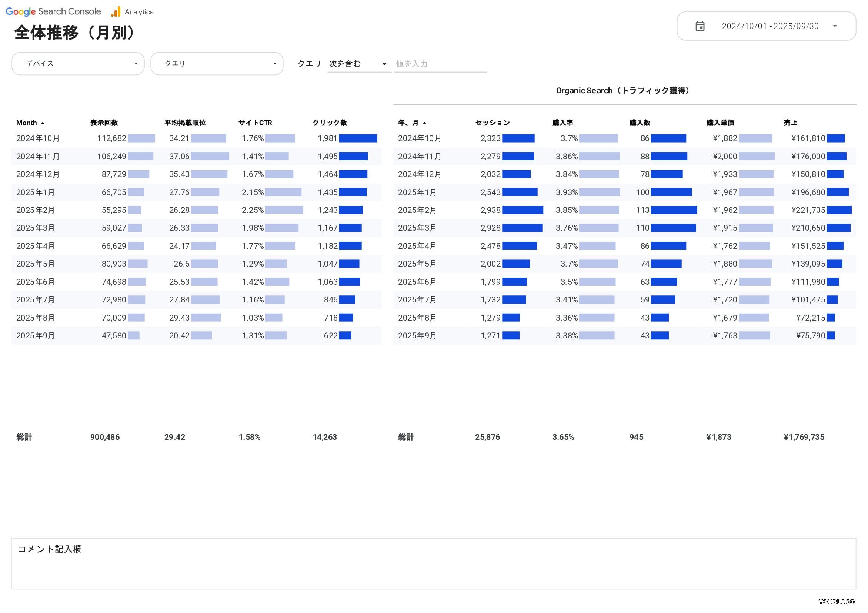
Task: Select the 2025年1月 row in left table
Action: point(36,192)
